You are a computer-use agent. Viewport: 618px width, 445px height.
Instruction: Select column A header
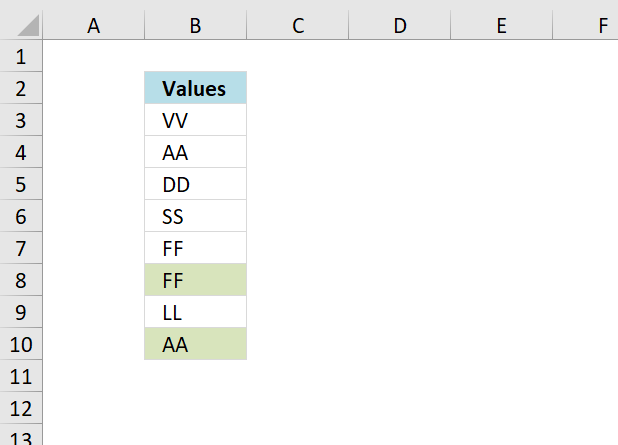[94, 26]
